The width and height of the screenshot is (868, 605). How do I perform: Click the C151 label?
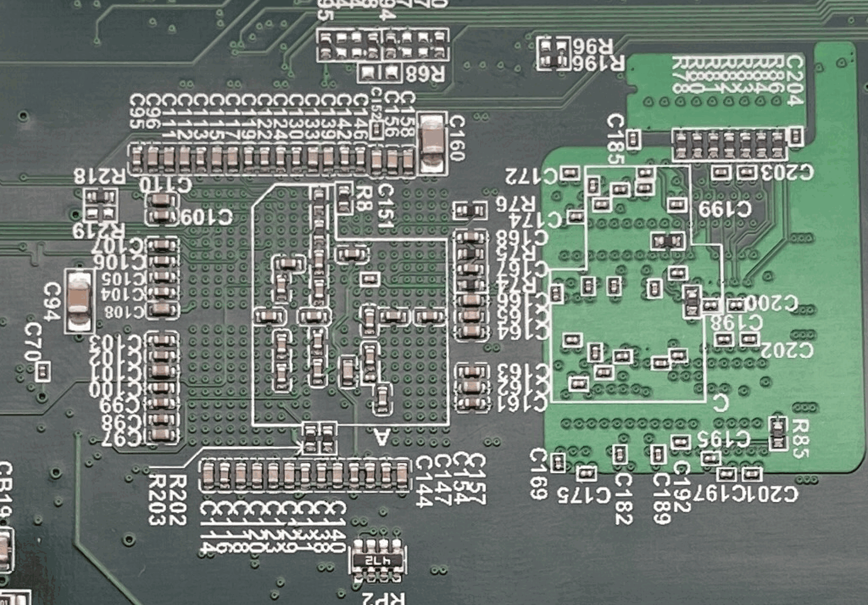click(x=386, y=206)
